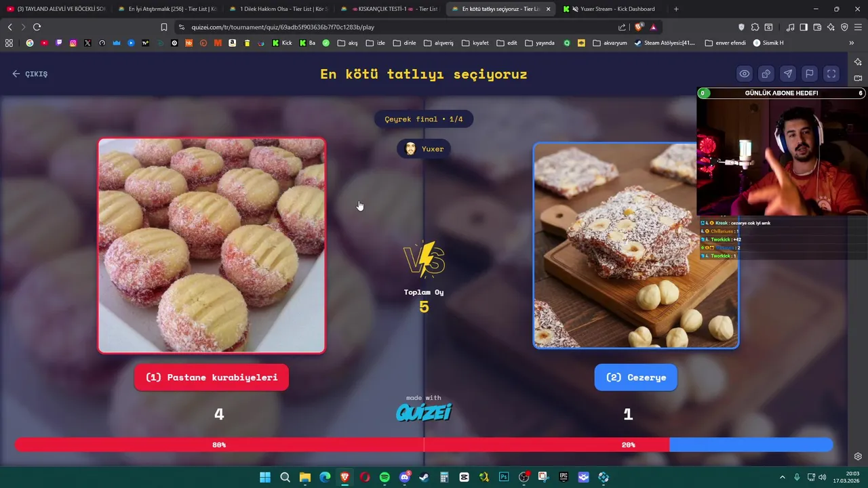Select the Cezerye dessert image

click(x=636, y=245)
